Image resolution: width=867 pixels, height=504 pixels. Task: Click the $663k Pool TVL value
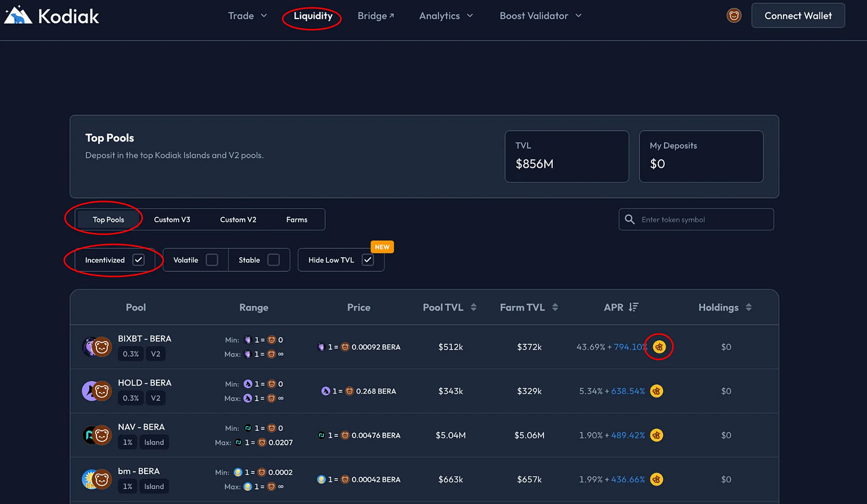(x=451, y=479)
